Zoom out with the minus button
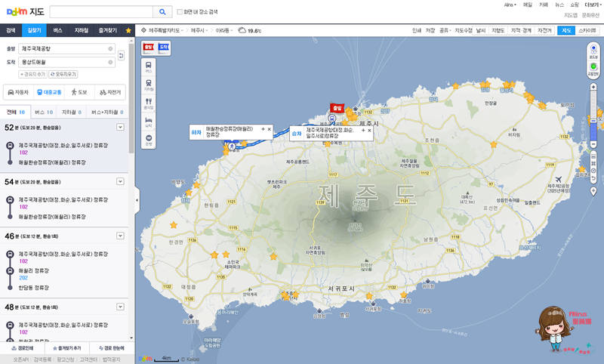604x364 pixels. point(593,144)
